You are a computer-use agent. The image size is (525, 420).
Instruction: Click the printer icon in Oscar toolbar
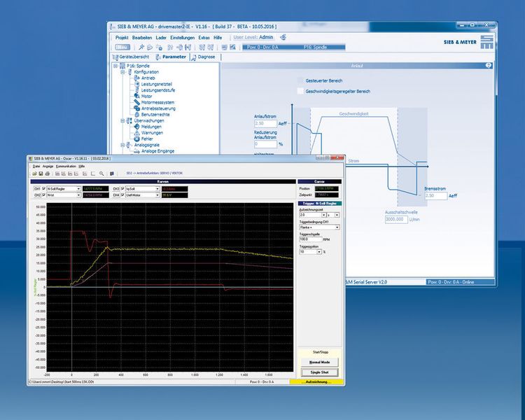pyautogui.click(x=48, y=174)
